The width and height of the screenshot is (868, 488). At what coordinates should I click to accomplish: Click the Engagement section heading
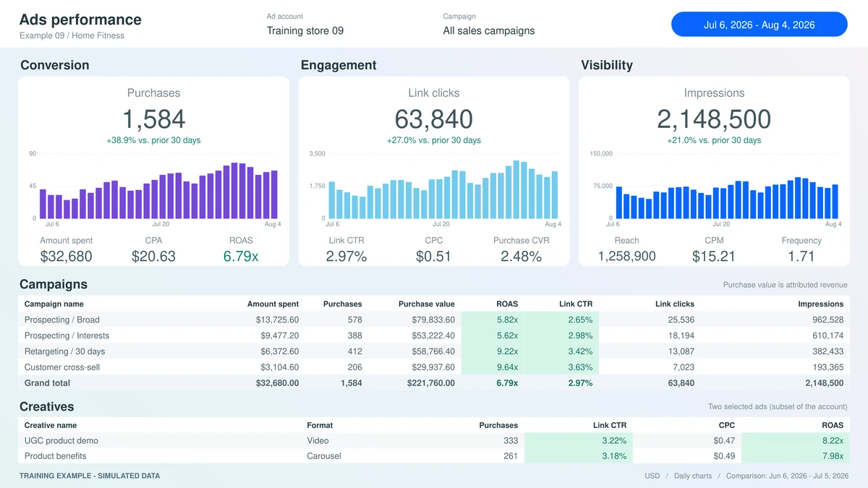coord(339,65)
